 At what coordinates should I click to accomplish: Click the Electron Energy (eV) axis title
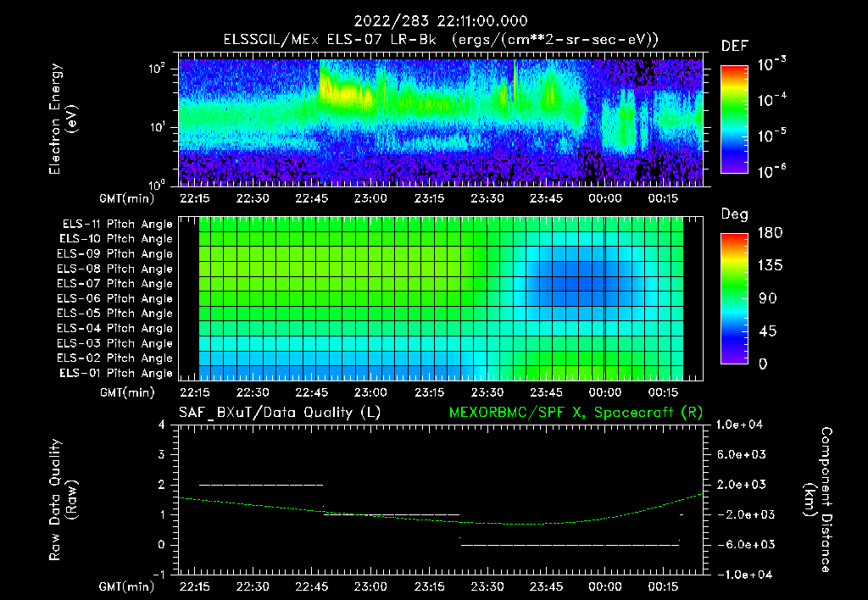click(63, 119)
